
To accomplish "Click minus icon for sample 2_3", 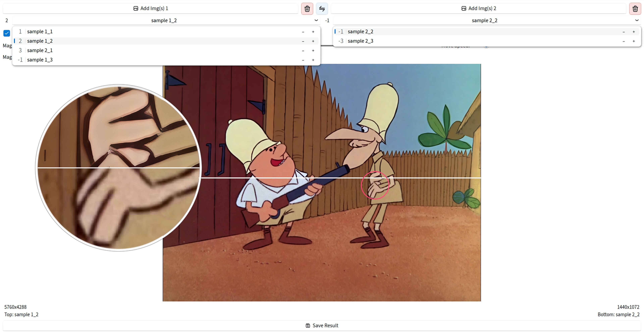I will tap(624, 41).
